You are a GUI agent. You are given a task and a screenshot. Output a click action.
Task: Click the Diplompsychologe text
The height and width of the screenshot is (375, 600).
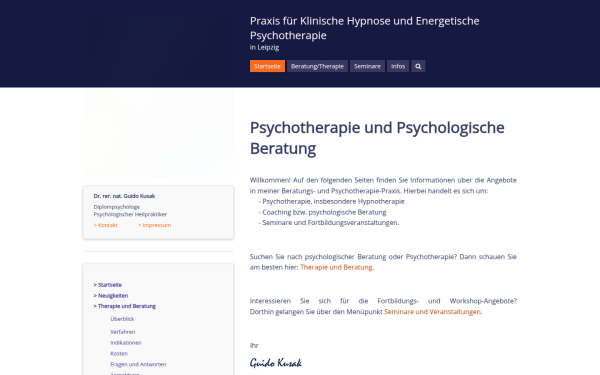(x=117, y=207)
